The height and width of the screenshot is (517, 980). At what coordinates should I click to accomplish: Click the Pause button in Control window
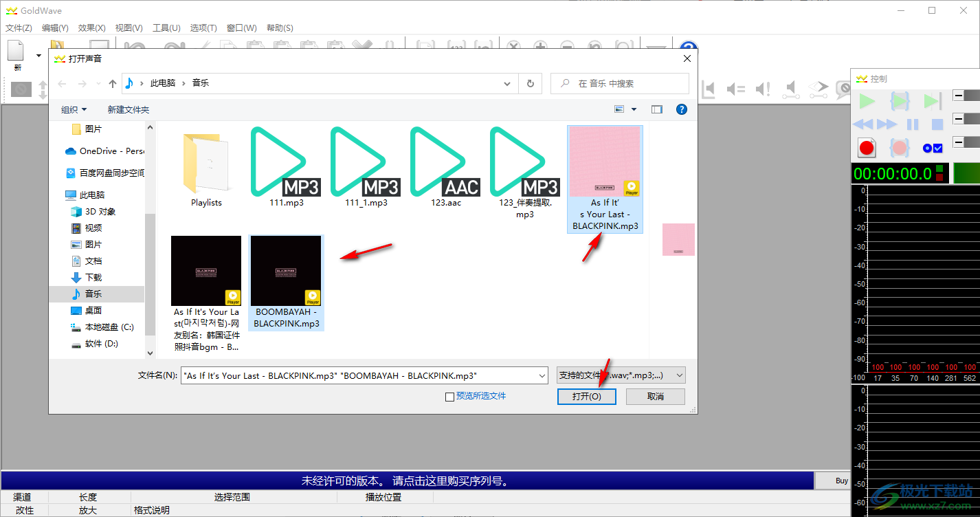[913, 124]
